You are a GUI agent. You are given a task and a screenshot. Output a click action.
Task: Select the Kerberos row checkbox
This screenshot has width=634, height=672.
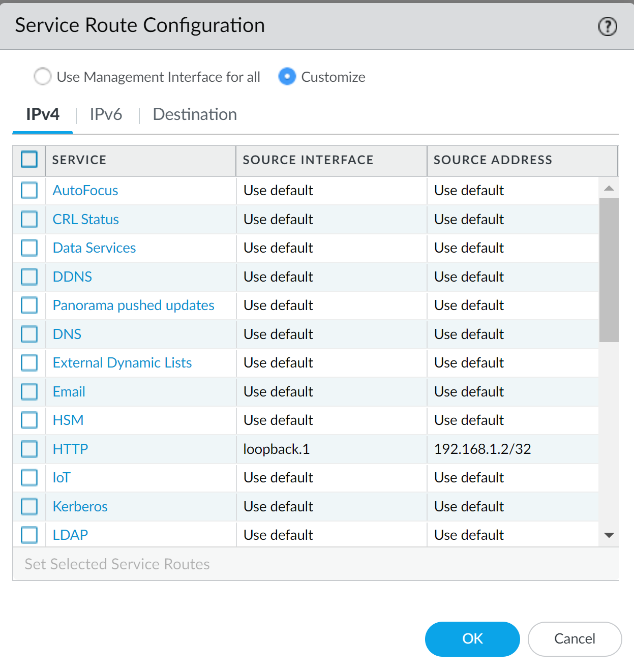[x=29, y=506]
